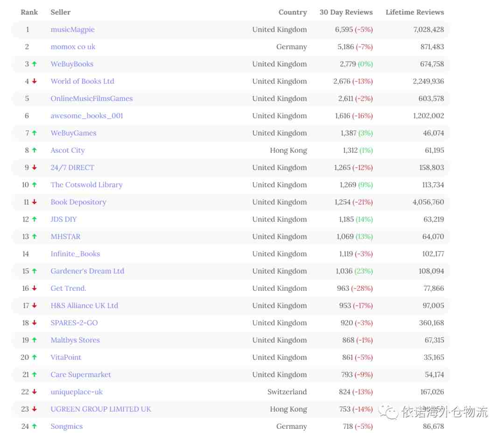Visit H&S Alliance UK Ltd seller page
Image resolution: width=504 pixels, height=434 pixels.
84,306
